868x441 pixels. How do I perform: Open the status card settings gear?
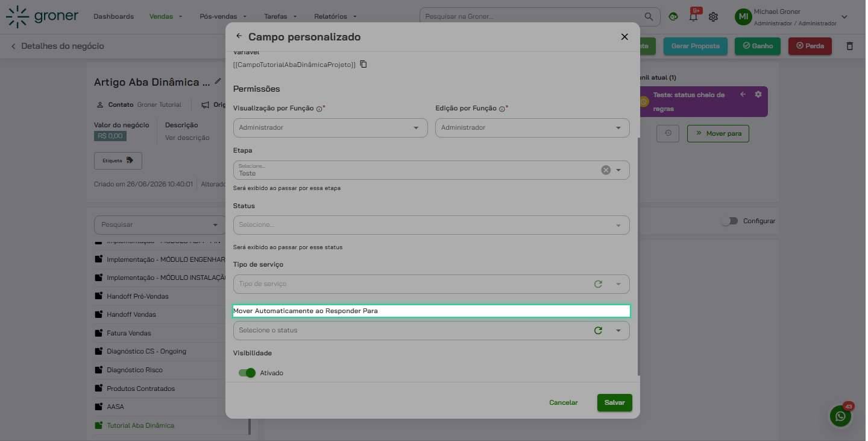[758, 95]
